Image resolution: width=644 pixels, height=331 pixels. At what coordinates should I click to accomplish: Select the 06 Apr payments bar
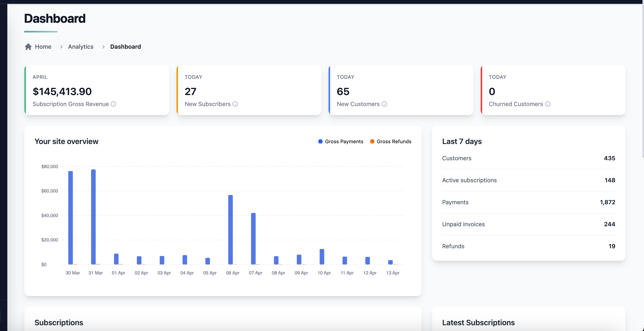point(230,229)
